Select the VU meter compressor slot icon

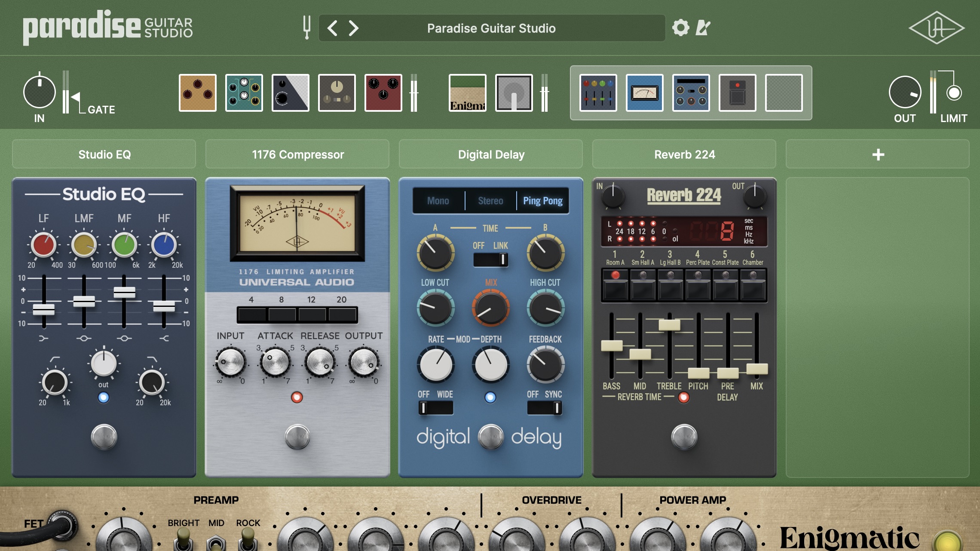coord(644,93)
